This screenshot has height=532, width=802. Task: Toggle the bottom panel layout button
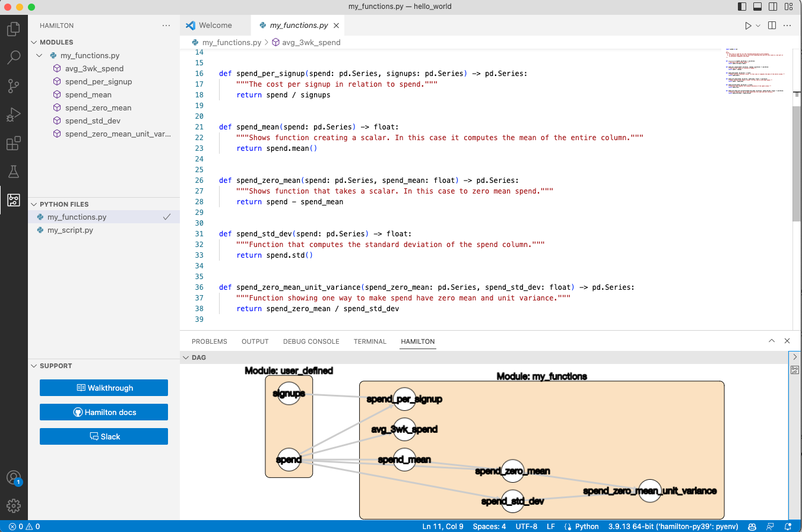click(x=757, y=7)
